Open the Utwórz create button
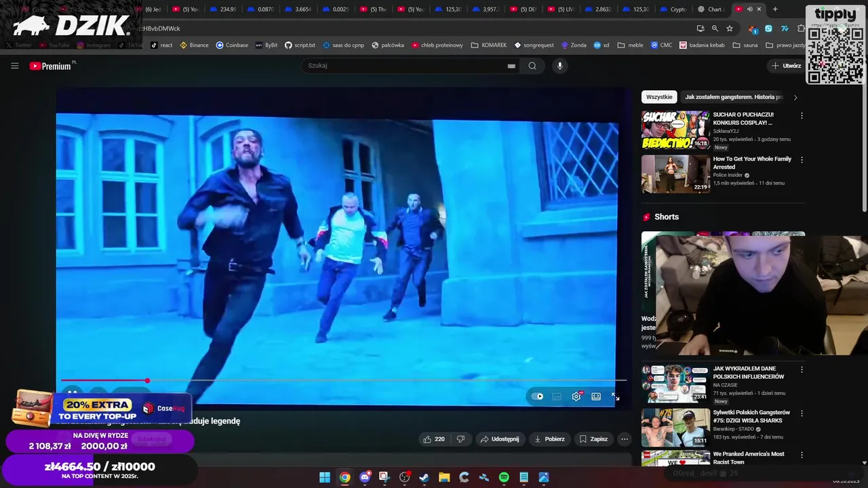 click(786, 66)
